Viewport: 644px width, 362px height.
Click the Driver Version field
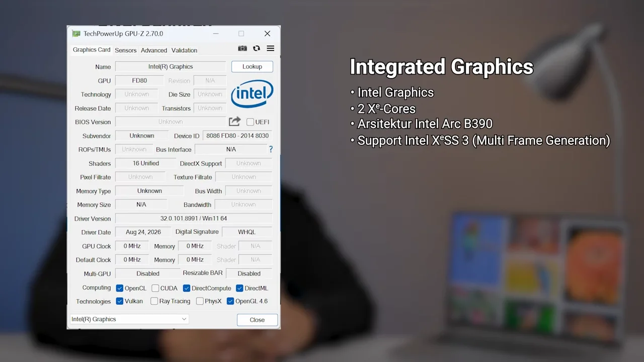click(194, 218)
